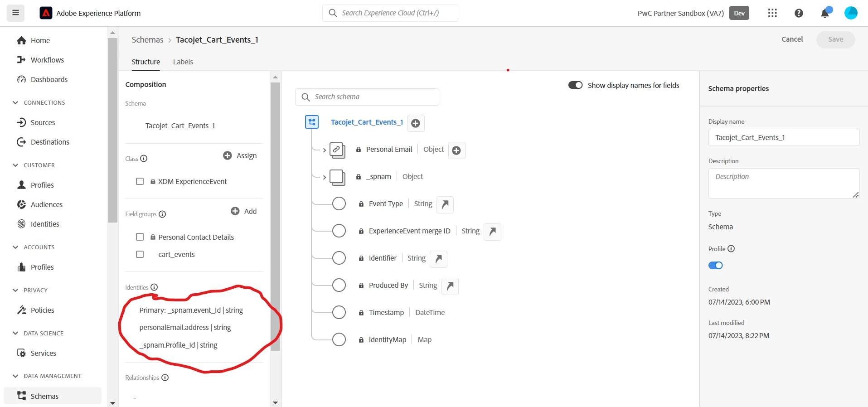Click the Event Type field node circle
This screenshot has width=868, height=407.
pos(339,203)
